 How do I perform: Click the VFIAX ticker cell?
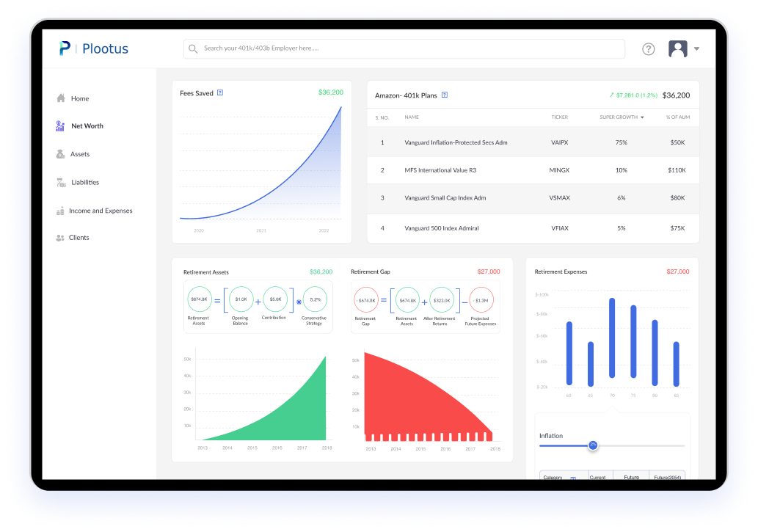(x=559, y=228)
